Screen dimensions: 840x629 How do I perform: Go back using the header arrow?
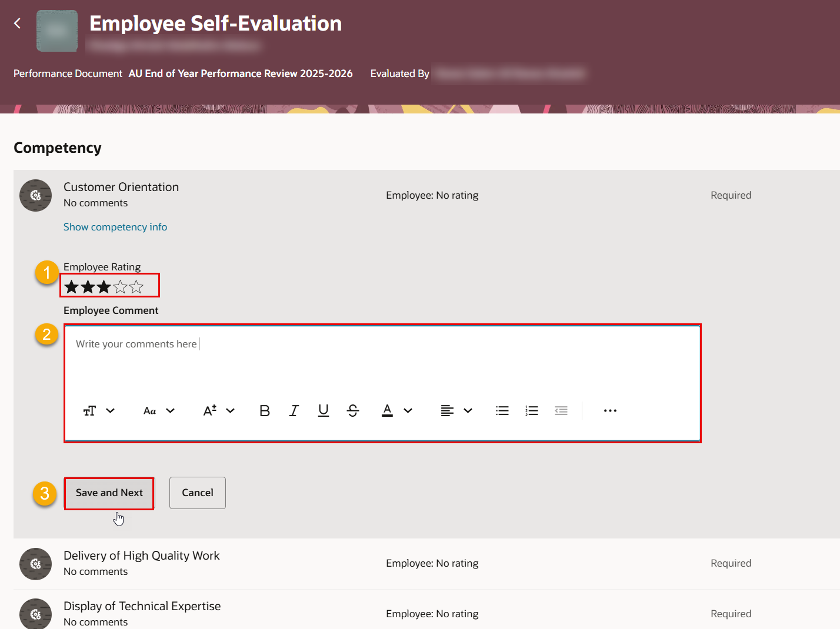coord(18,24)
